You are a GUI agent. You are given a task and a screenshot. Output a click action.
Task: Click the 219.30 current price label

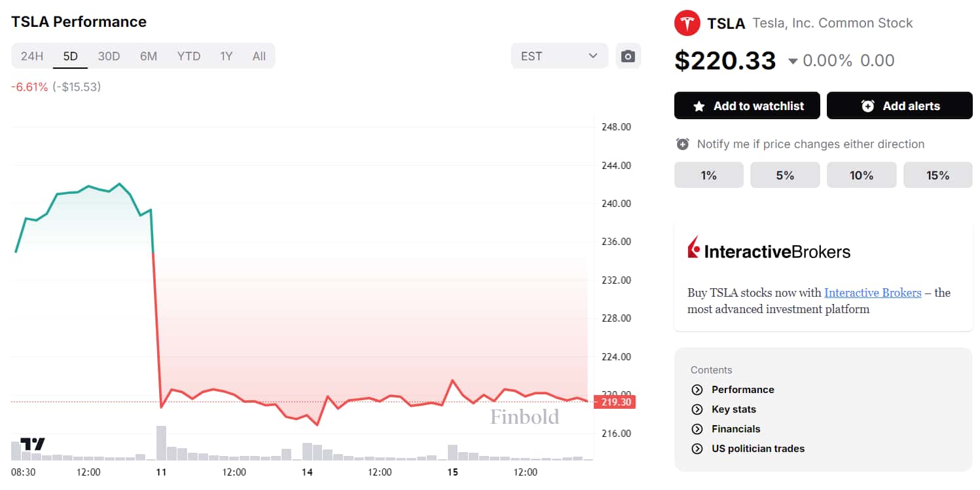[615, 402]
